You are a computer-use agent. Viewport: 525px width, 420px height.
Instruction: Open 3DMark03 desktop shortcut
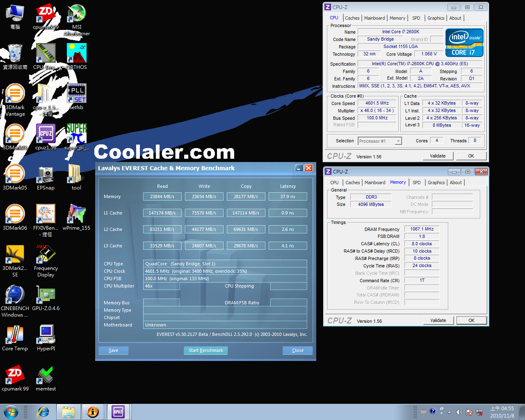point(15,137)
